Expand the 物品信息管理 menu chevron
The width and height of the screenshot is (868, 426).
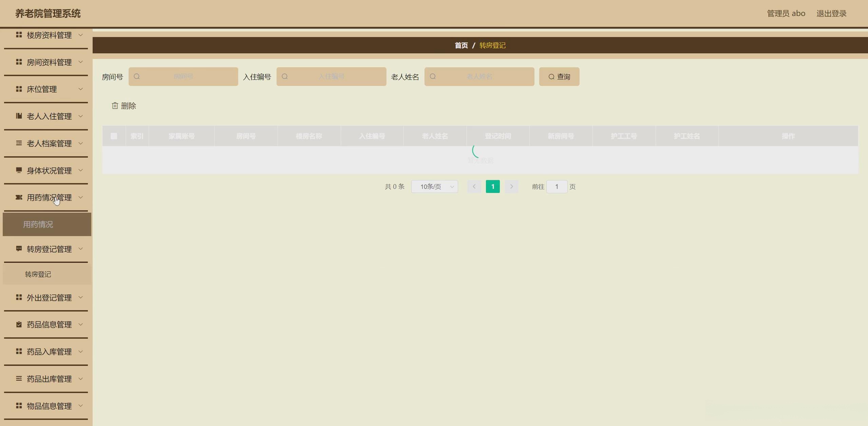81,406
